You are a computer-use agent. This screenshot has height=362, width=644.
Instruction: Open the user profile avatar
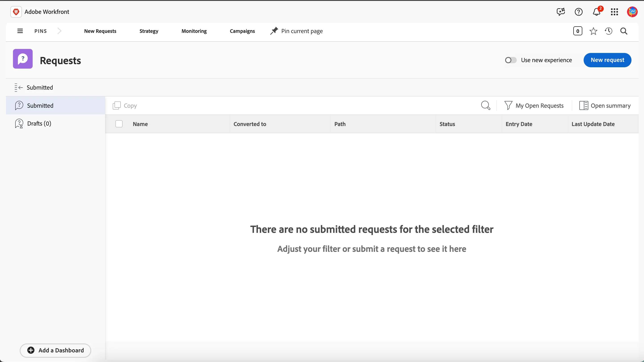632,12
